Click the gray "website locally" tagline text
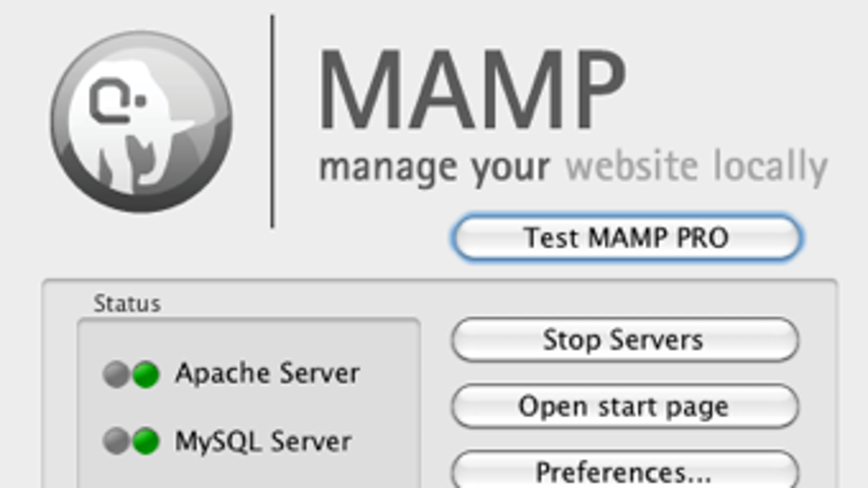This screenshot has width=868, height=488. point(697,167)
